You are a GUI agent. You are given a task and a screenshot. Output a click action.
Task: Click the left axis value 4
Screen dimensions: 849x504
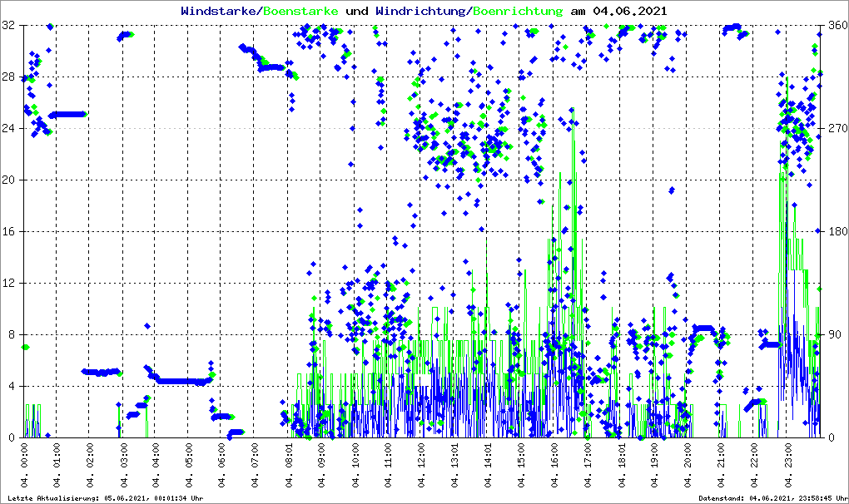12,386
